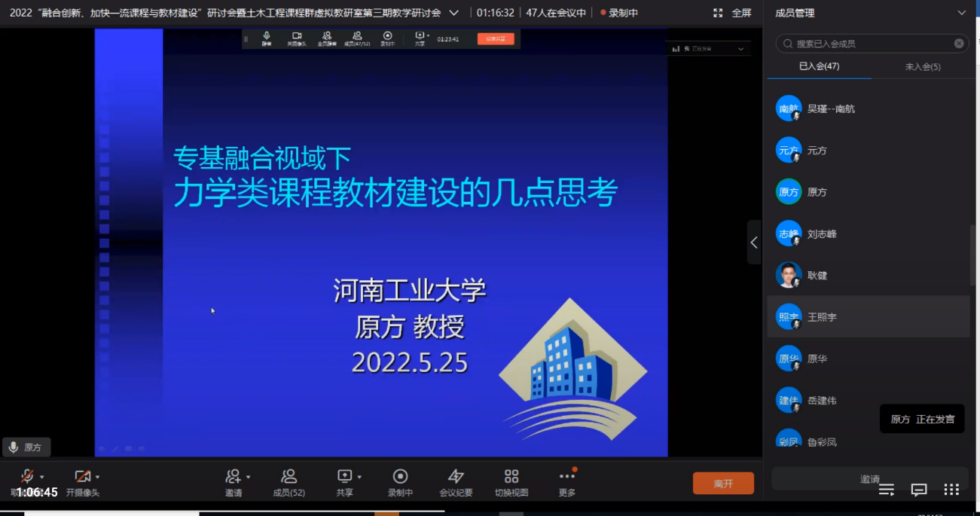The height and width of the screenshot is (516, 980).
Task: Toggle the 录制中 recording button
Action: tap(400, 482)
